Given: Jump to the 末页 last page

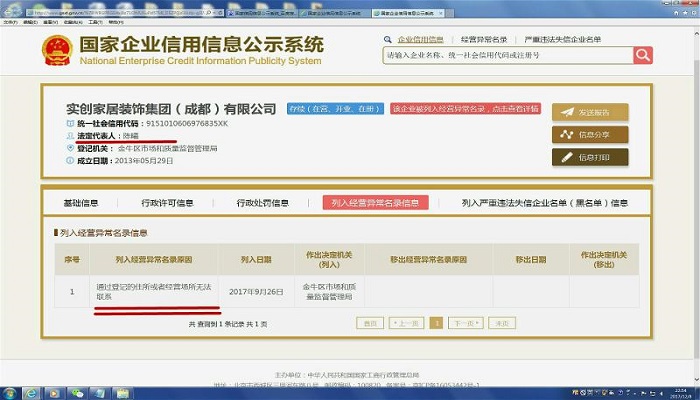Looking at the screenshot, I should pos(501,324).
